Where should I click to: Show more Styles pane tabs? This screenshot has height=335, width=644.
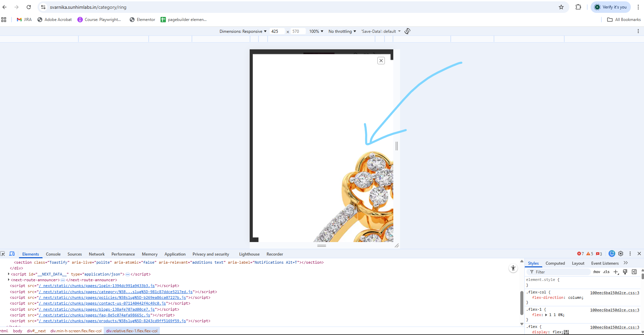[626, 263]
